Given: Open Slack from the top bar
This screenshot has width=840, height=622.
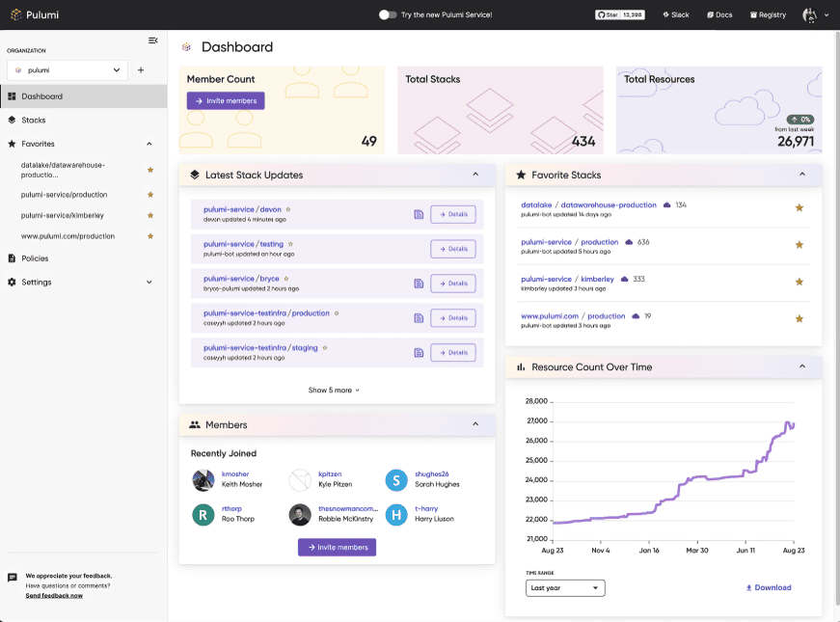Looking at the screenshot, I should (675, 14).
